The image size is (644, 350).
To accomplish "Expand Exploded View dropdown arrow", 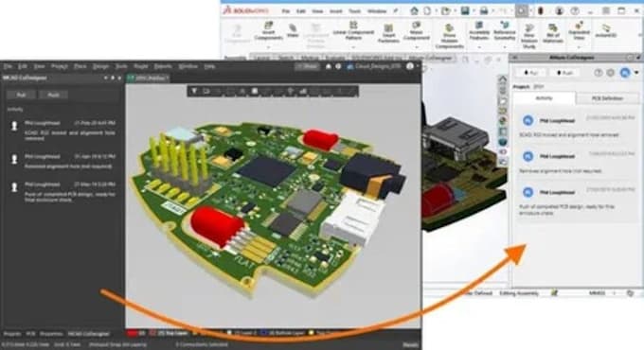I will coord(579,46).
